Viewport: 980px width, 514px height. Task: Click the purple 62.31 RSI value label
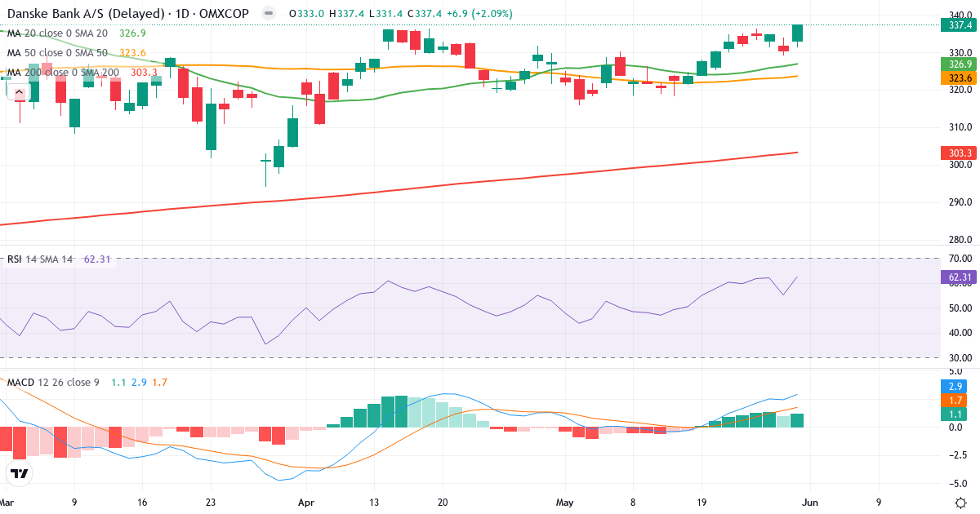coord(959,277)
